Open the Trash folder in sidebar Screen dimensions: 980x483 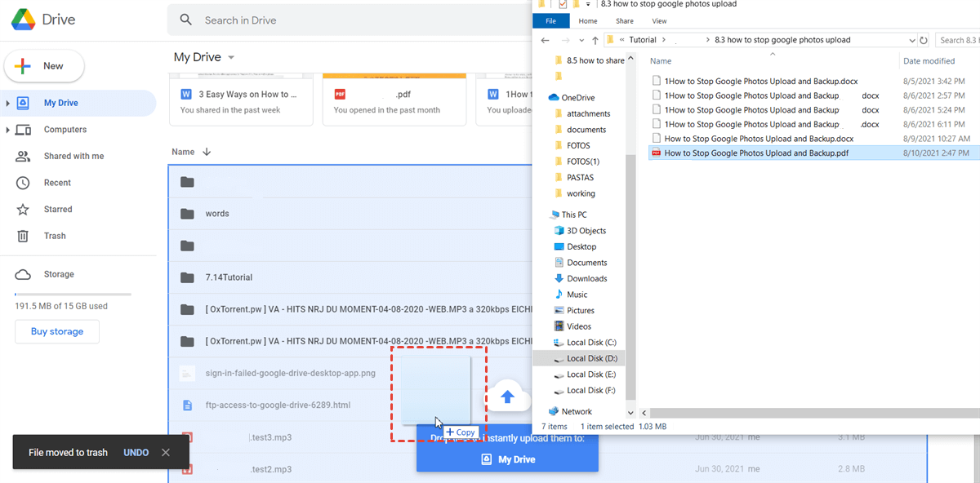tap(55, 236)
